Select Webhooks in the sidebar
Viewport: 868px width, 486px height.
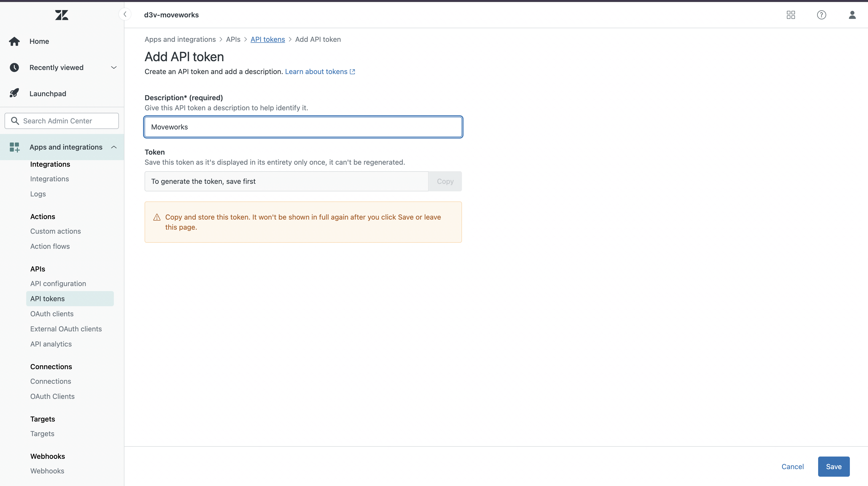47,471
